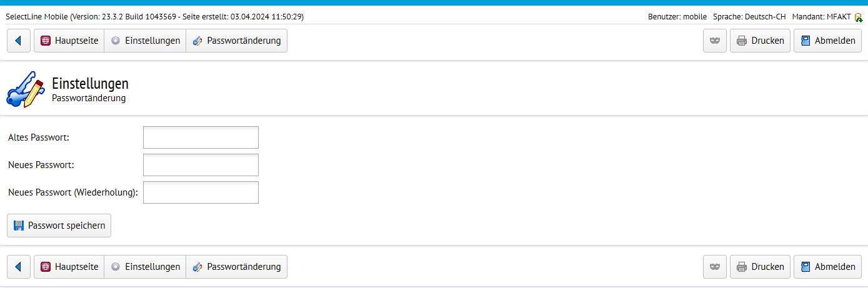Click the Mandant MFAKT status icon
The image size is (868, 288).
click(859, 17)
